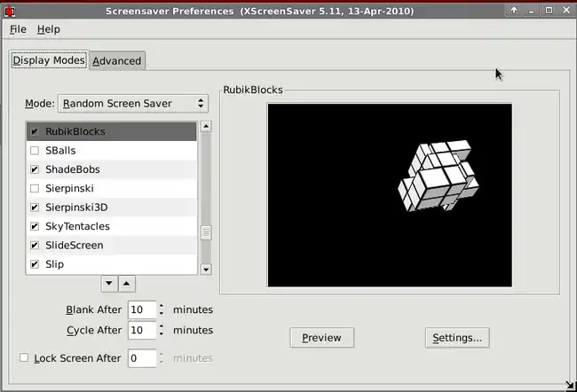577x392 pixels.
Task: Click the down arrow below the screensaver list
Action: [x=109, y=284]
